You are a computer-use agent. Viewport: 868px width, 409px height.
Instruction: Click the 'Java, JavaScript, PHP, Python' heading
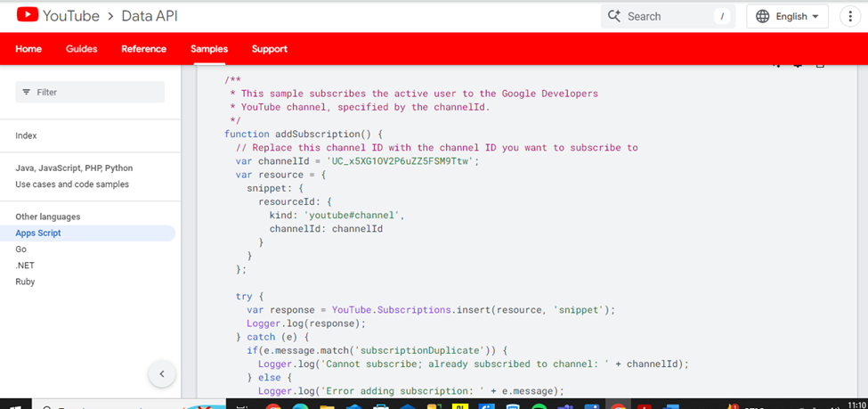(x=74, y=168)
